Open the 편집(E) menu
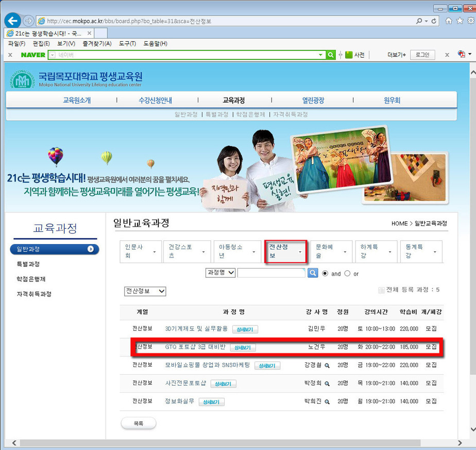 coord(41,44)
